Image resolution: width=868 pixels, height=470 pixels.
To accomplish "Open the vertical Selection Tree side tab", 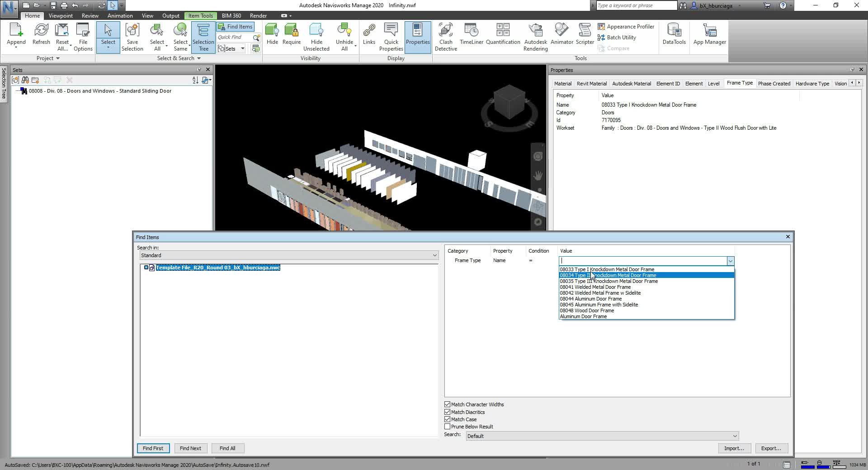I will (4, 84).
